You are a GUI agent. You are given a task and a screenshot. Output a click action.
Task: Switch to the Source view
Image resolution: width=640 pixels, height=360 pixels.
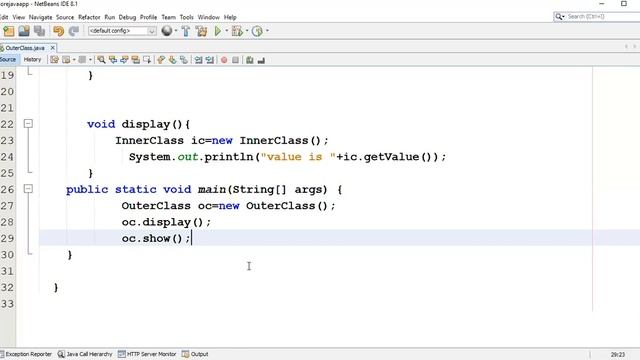point(8,60)
